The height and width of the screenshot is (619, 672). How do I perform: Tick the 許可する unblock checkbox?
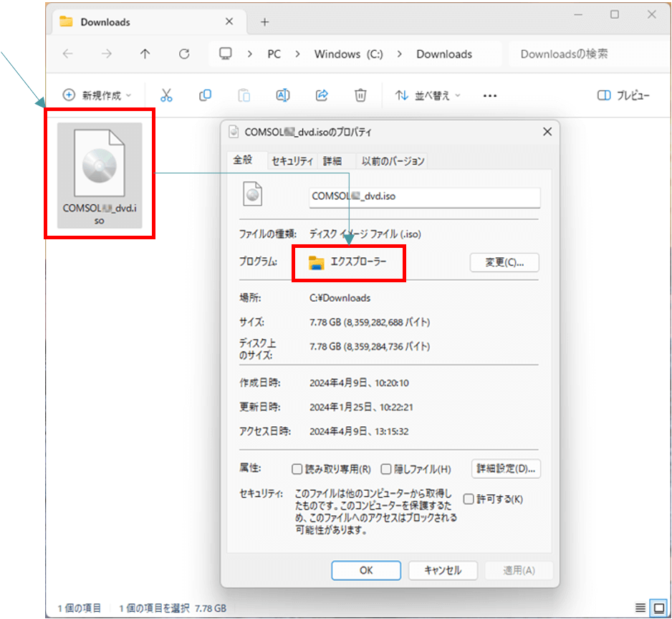[469, 499]
